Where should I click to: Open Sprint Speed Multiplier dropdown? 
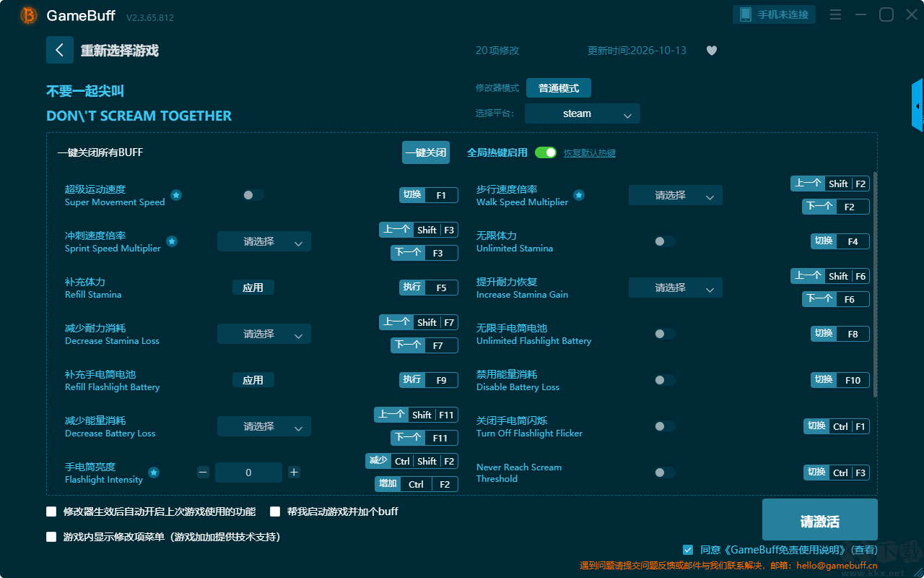(x=264, y=241)
